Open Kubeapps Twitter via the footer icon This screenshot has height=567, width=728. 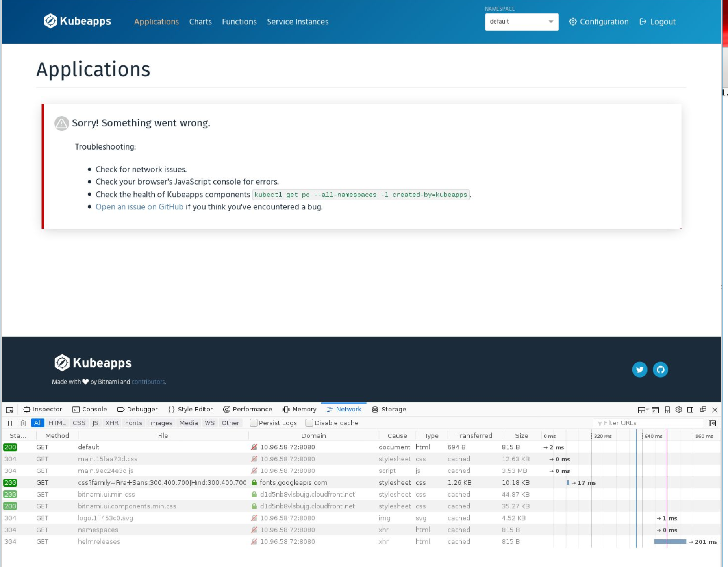(640, 369)
